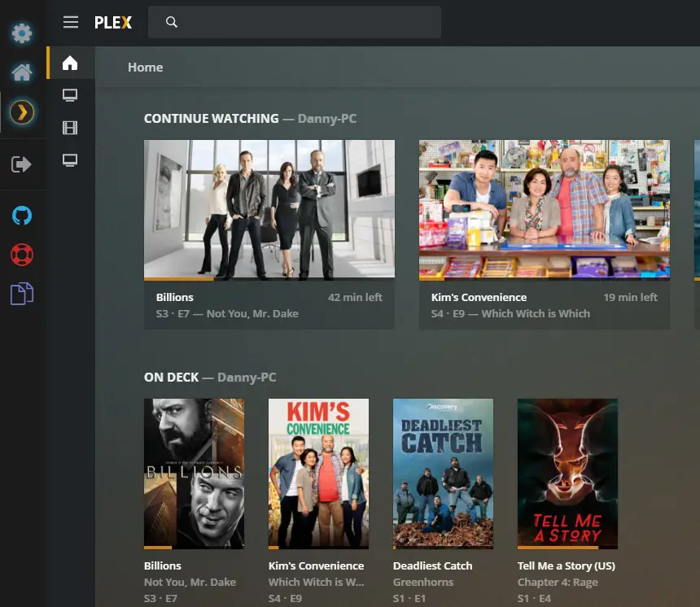Open the Home header tab
This screenshot has height=607, width=700.
(145, 68)
